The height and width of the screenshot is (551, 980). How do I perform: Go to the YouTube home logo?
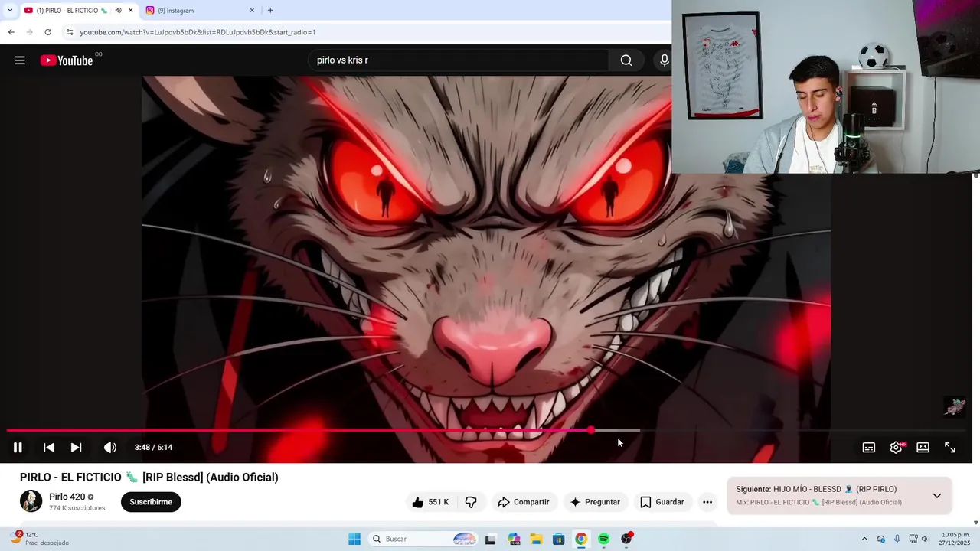[67, 60]
